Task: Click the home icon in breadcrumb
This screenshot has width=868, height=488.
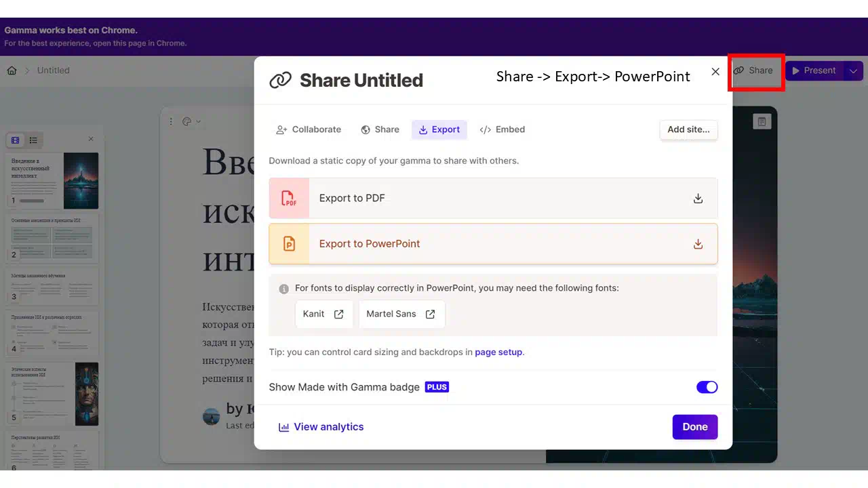Action: (x=12, y=70)
